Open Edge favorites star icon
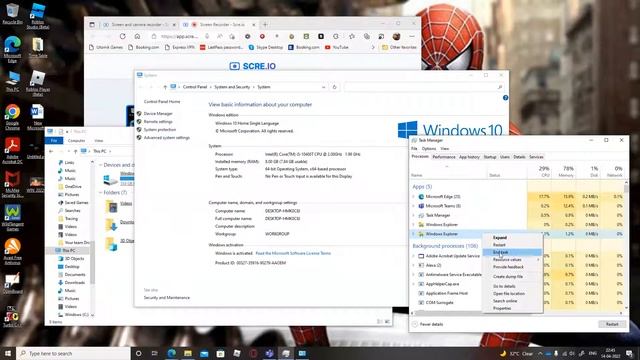This screenshot has height=360, width=640. (x=352, y=36)
